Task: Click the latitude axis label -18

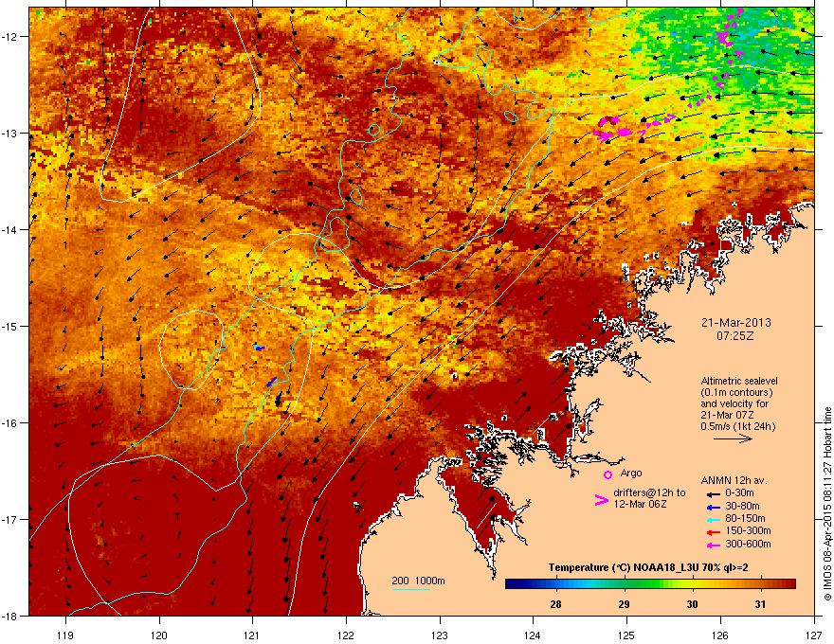Action: tap(10, 616)
